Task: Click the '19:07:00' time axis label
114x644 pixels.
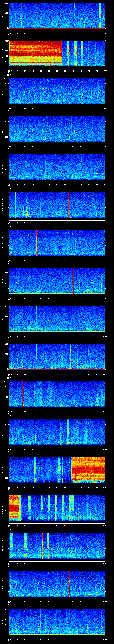Action: coord(9,260)
